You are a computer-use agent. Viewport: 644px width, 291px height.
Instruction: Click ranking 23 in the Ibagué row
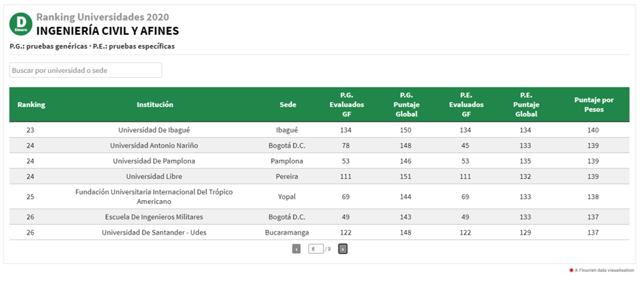click(31, 130)
